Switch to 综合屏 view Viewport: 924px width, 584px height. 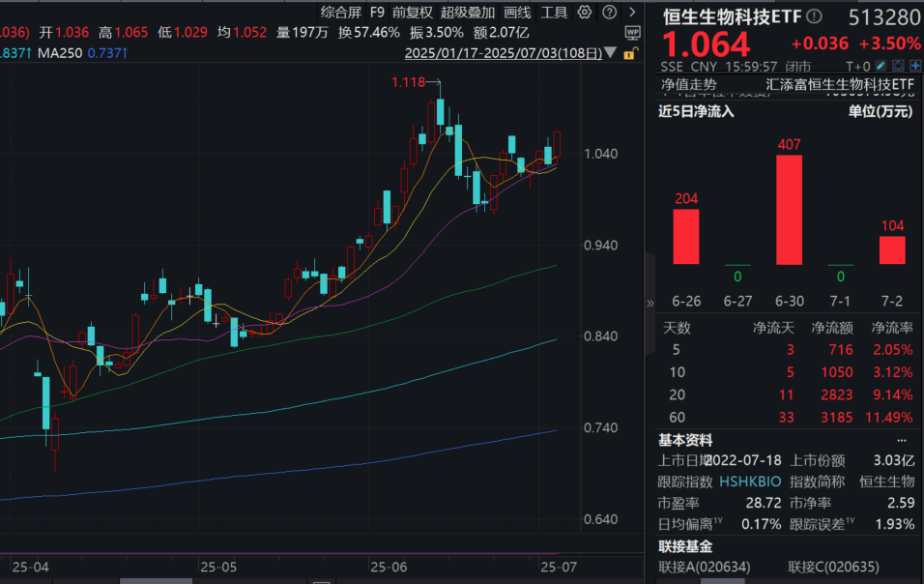tap(341, 12)
